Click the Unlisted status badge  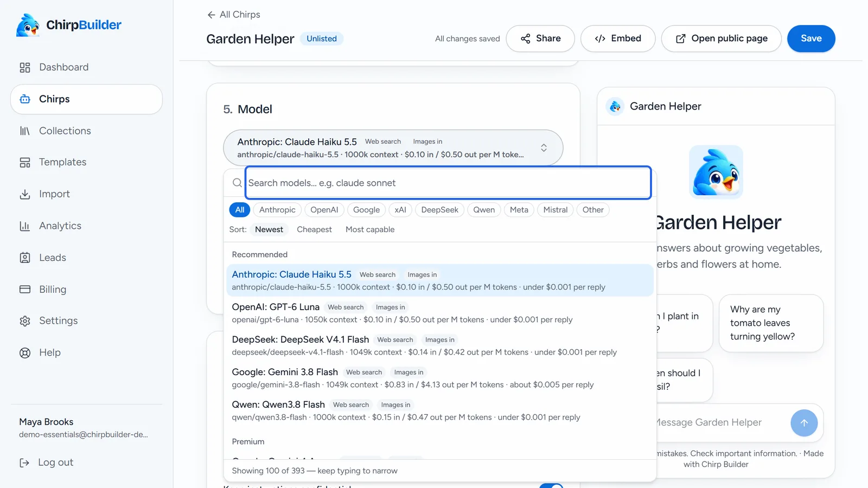point(322,38)
